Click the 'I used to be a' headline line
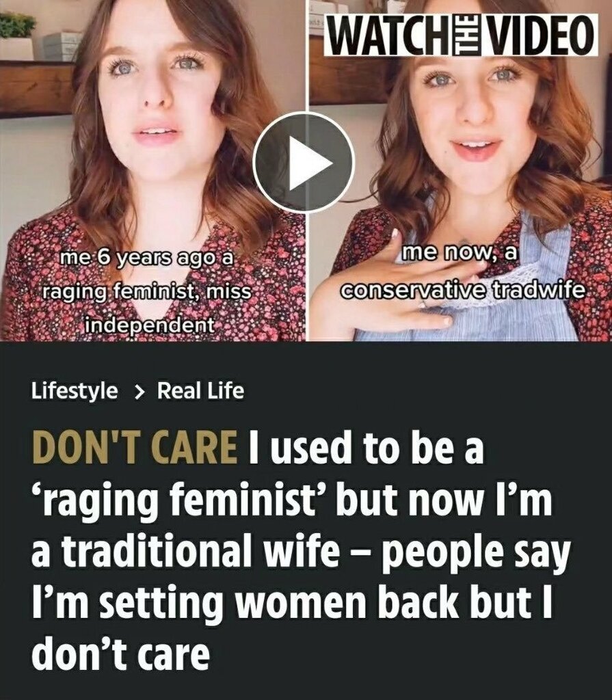Viewport: 612px width, 700px height. pyautogui.click(x=367, y=447)
